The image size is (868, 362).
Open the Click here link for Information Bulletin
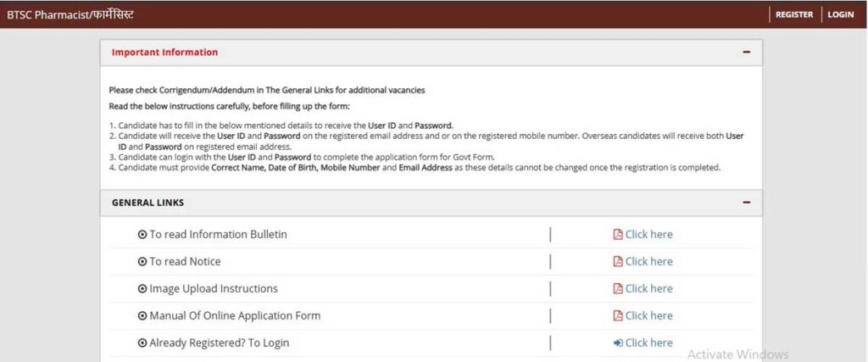[648, 235]
